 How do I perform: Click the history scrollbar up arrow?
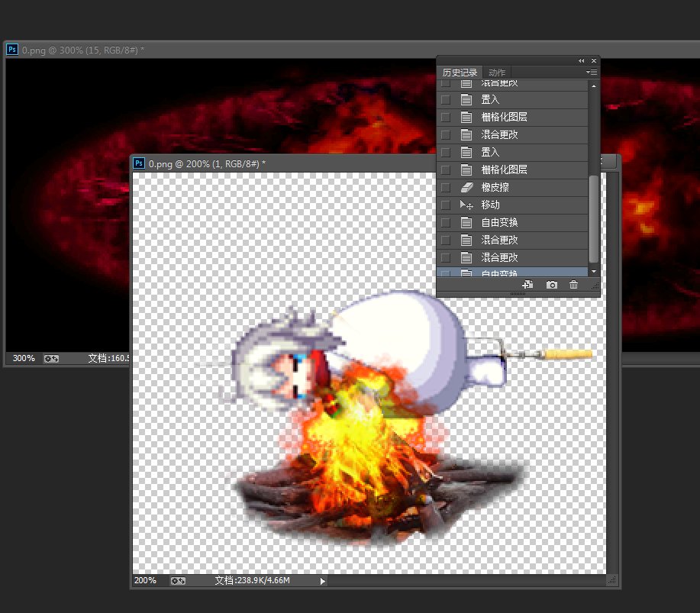pyautogui.click(x=594, y=85)
